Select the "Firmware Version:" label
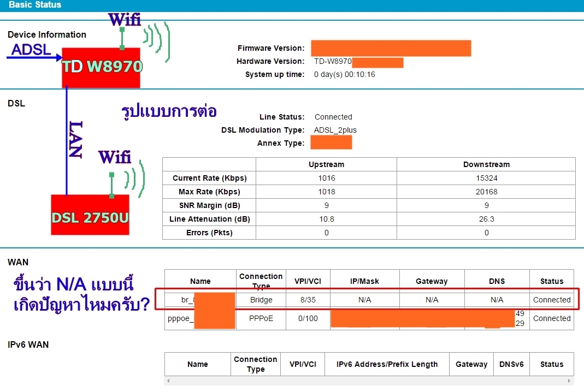The image size is (584, 392). point(271,48)
